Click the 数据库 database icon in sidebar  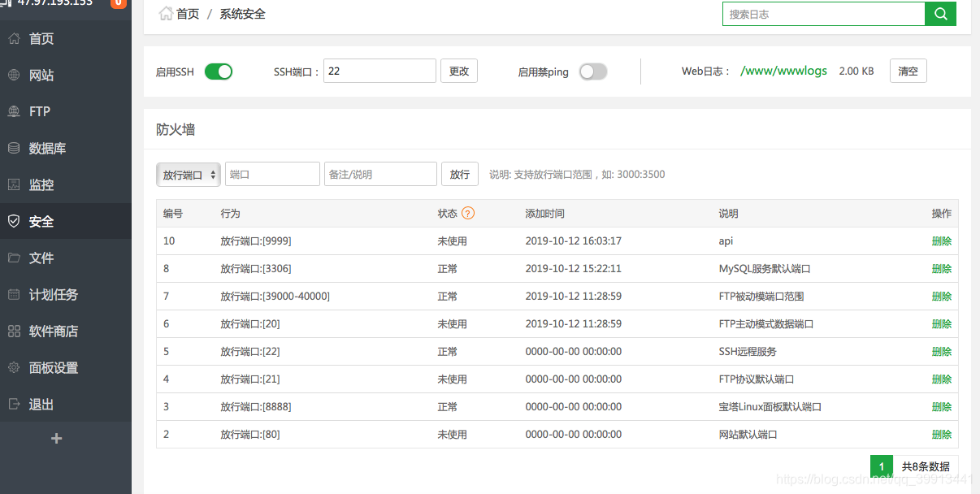click(x=14, y=148)
